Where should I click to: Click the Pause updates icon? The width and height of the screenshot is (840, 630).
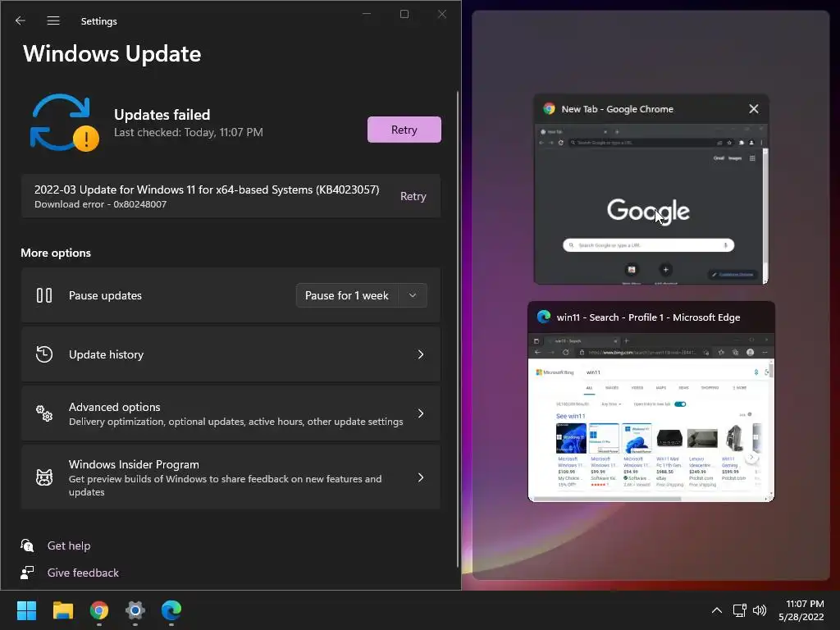coord(44,295)
